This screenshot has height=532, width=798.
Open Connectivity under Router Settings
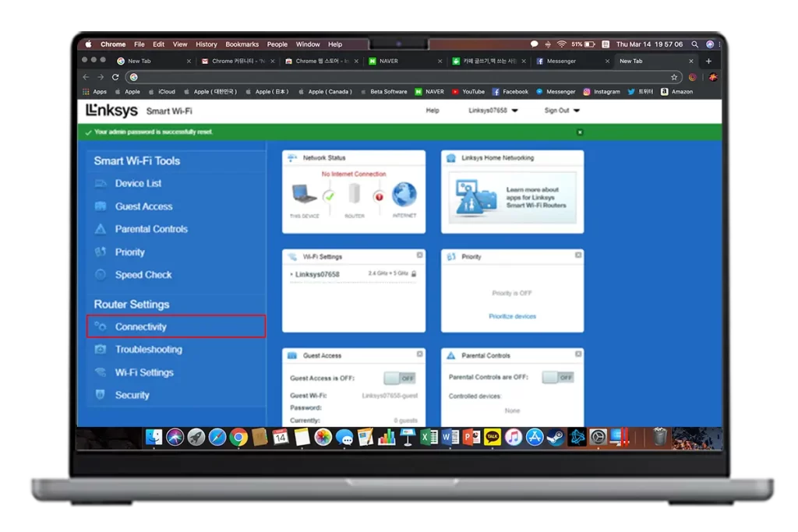point(175,326)
